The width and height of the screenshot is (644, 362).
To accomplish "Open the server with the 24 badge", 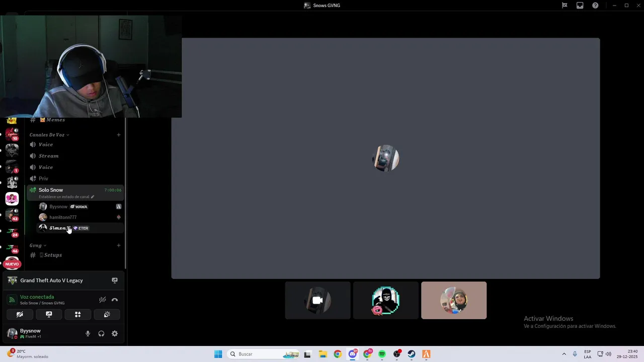I will [12, 231].
